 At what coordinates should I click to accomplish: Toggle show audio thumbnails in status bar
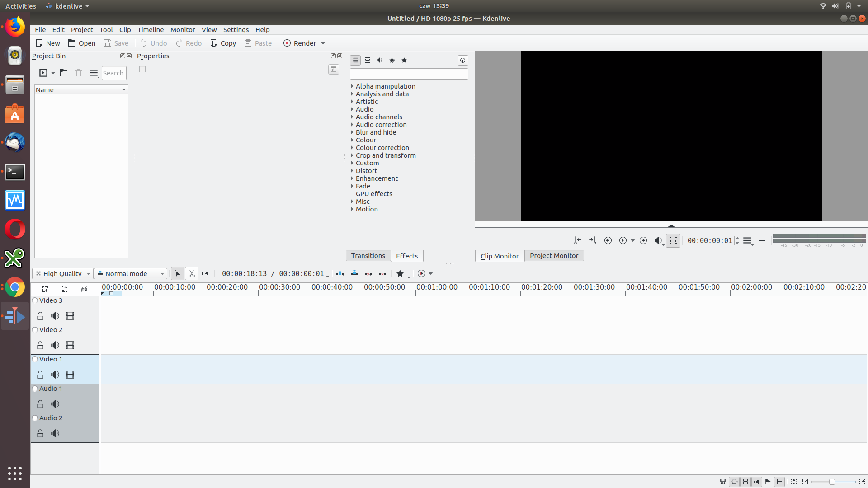point(757,482)
